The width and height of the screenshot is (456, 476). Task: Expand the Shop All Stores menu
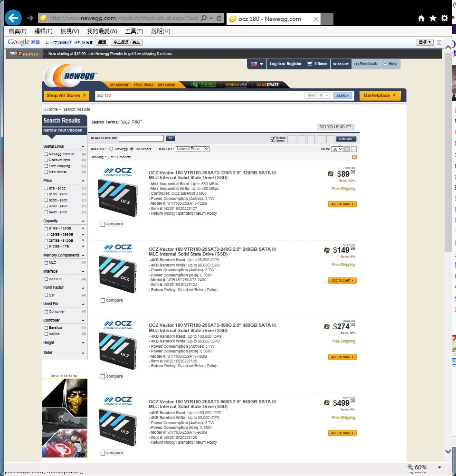tap(66, 95)
